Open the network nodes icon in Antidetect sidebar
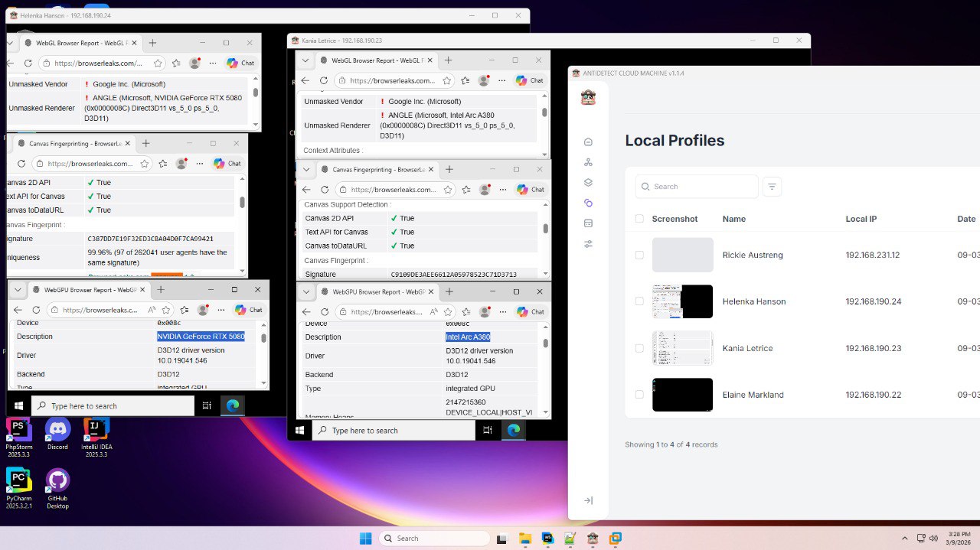 [588, 162]
